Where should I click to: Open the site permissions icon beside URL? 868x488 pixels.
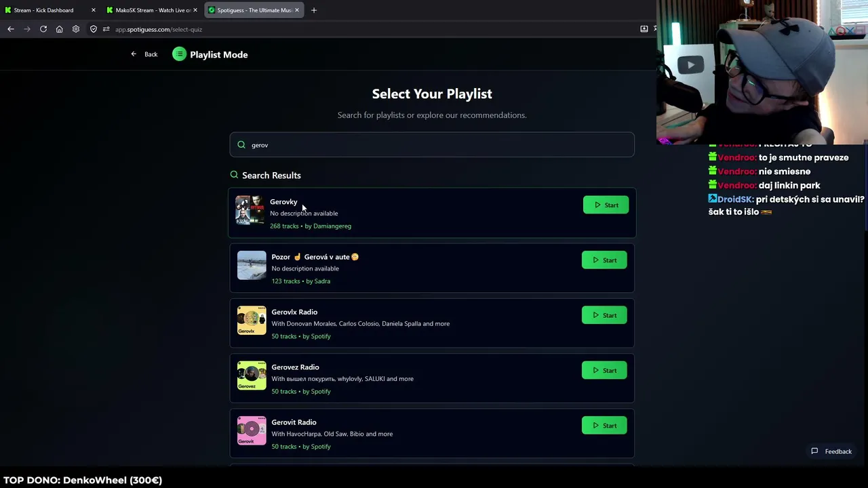[106, 29]
